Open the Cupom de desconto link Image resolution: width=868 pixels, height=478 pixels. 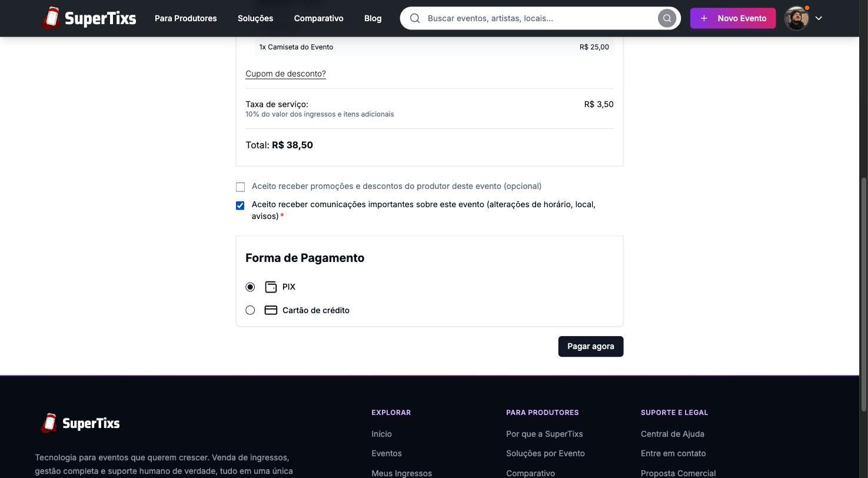(x=285, y=74)
